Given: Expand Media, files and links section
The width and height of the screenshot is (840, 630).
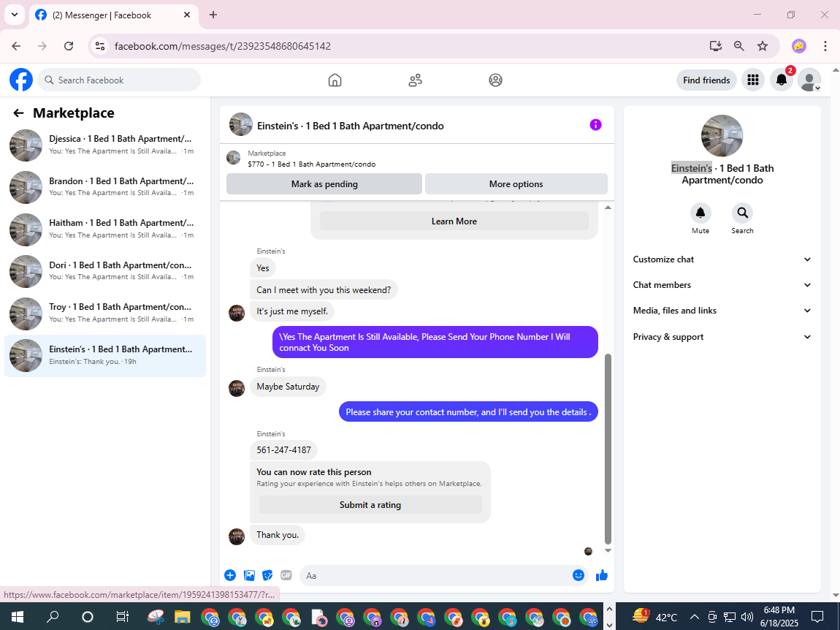Looking at the screenshot, I should click(x=722, y=311).
